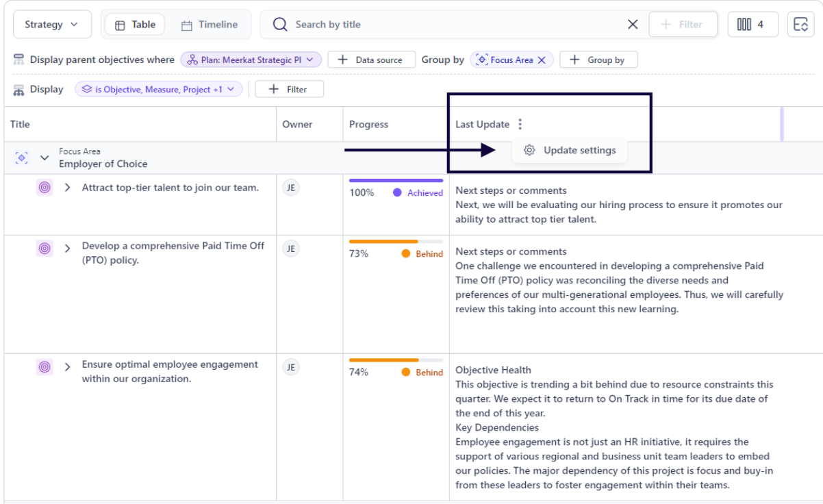This screenshot has width=823, height=504.
Task: Open the Strategy dropdown
Action: (52, 25)
